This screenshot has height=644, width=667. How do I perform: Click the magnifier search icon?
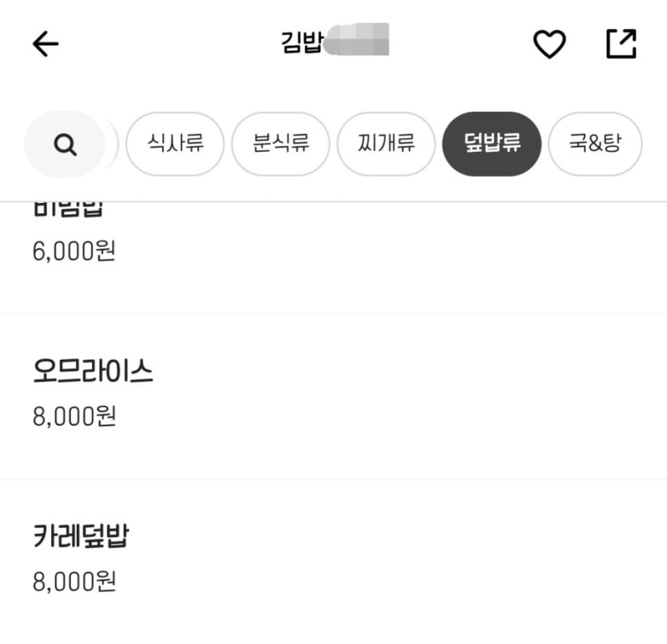point(65,145)
